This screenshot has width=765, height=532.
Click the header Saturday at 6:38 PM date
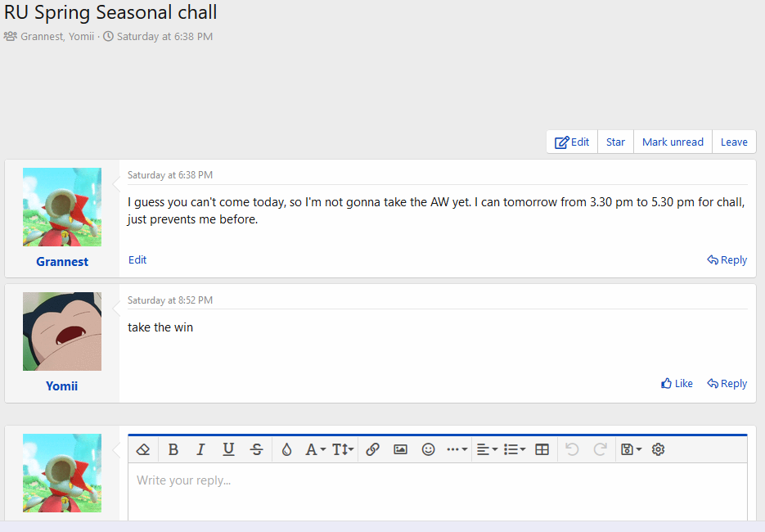click(165, 37)
